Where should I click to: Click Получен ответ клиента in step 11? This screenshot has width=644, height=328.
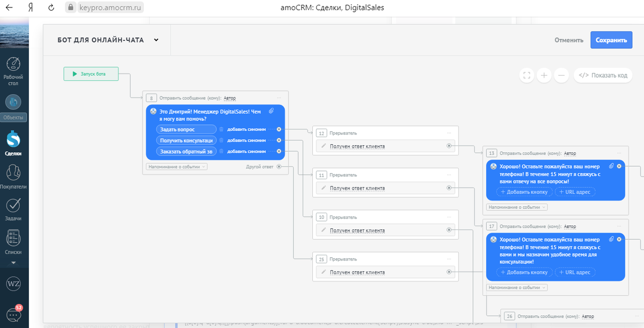point(357,188)
